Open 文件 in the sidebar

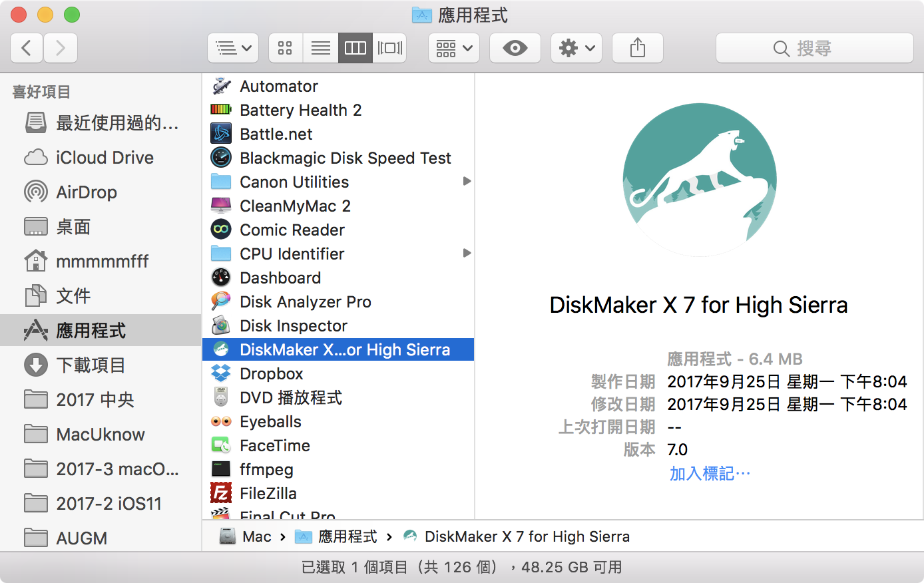pyautogui.click(x=101, y=296)
